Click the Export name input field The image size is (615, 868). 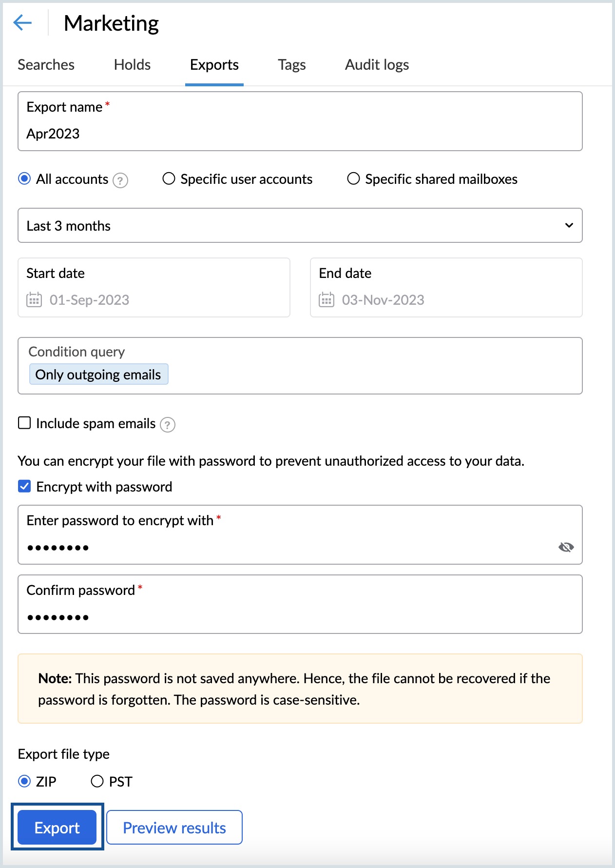(300, 134)
